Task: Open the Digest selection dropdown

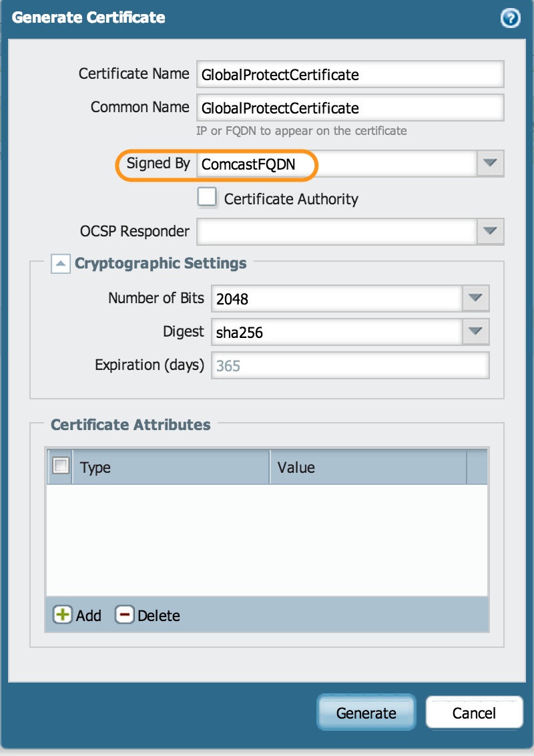Action: [476, 332]
